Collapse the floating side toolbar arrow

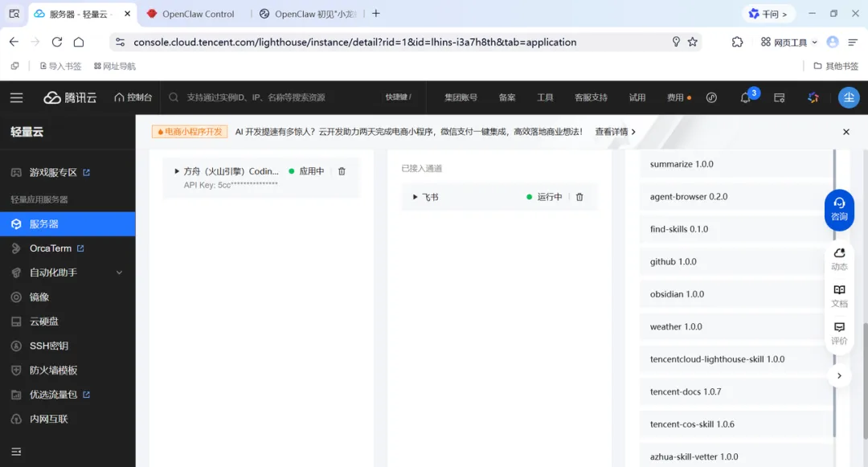[x=839, y=375]
